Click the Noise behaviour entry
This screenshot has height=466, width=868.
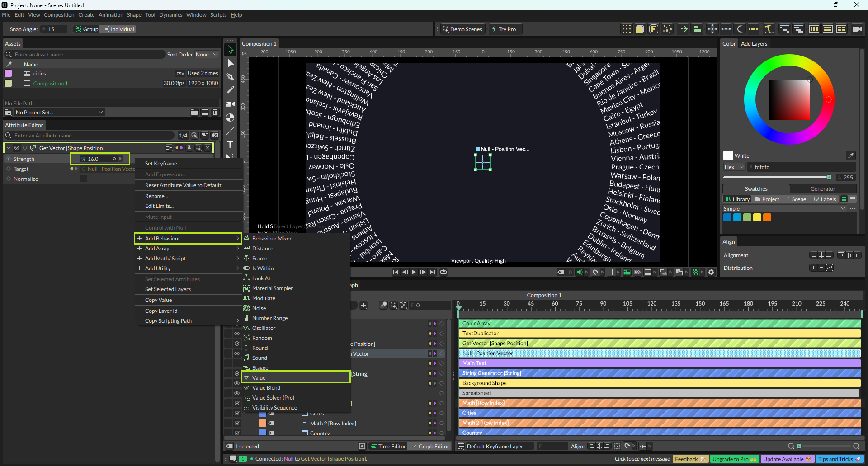click(259, 308)
